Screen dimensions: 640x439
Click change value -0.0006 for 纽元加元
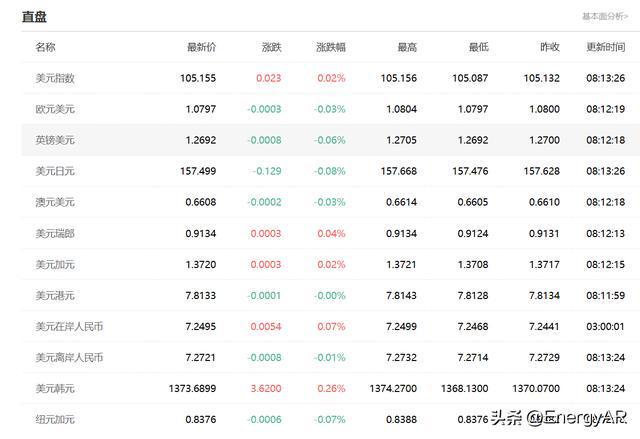[264, 419]
